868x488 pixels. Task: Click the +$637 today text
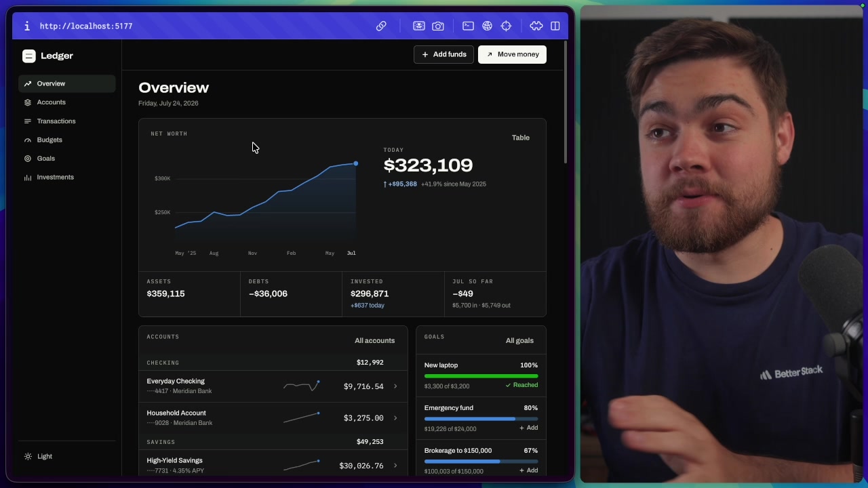point(368,306)
